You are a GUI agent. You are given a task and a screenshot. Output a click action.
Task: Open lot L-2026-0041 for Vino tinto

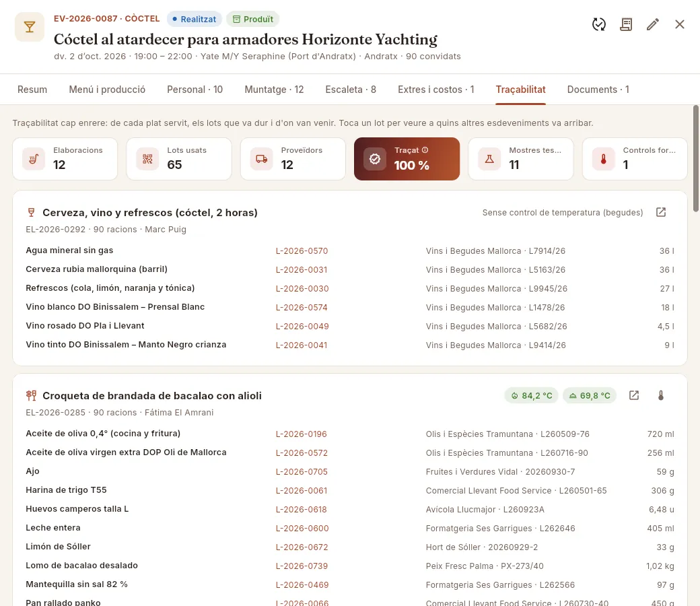302,345
